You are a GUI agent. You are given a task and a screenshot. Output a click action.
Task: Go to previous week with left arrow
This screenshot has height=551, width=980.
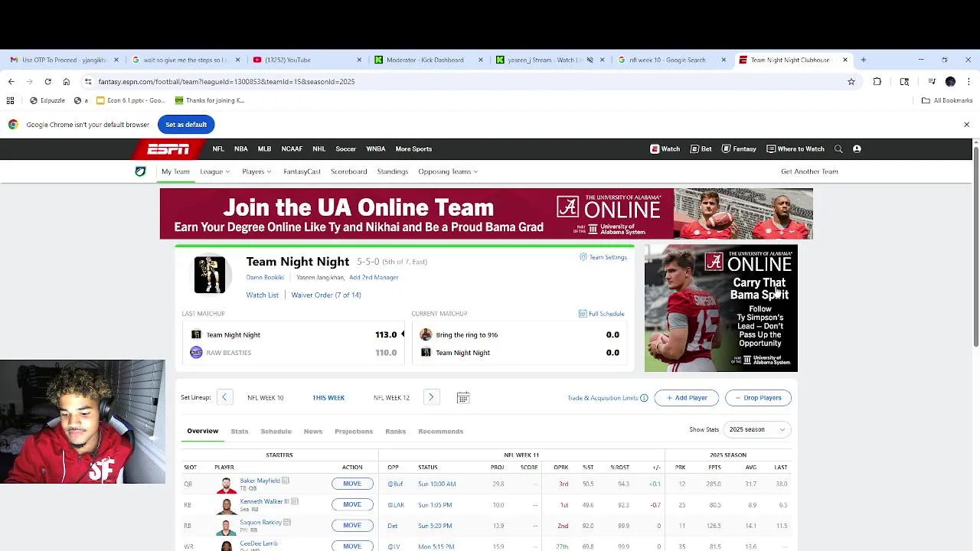pyautogui.click(x=224, y=398)
